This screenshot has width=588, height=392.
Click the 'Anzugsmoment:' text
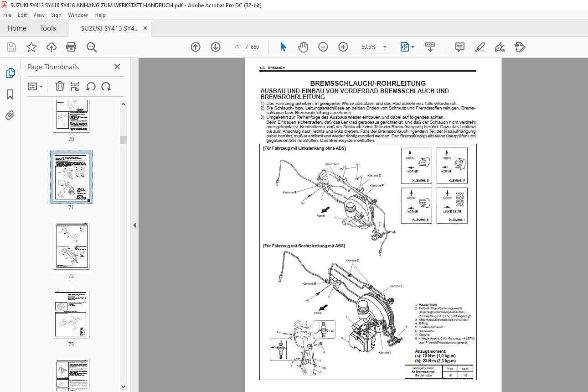point(430,351)
